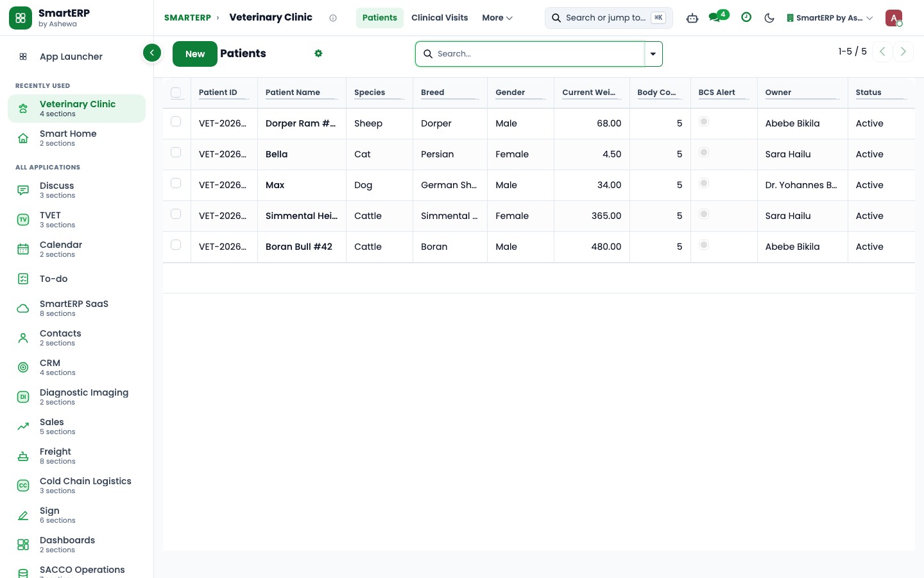The image size is (924, 578).
Task: Select the Simmental Heifer row checkbox
Action: pos(176,214)
